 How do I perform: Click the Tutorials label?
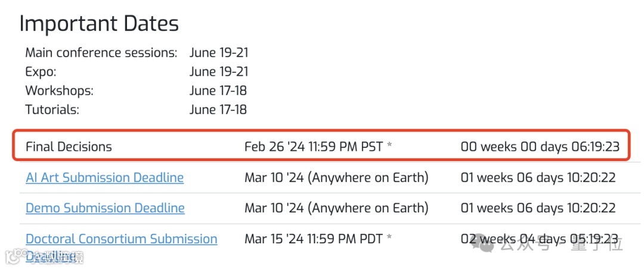pyautogui.click(x=52, y=110)
